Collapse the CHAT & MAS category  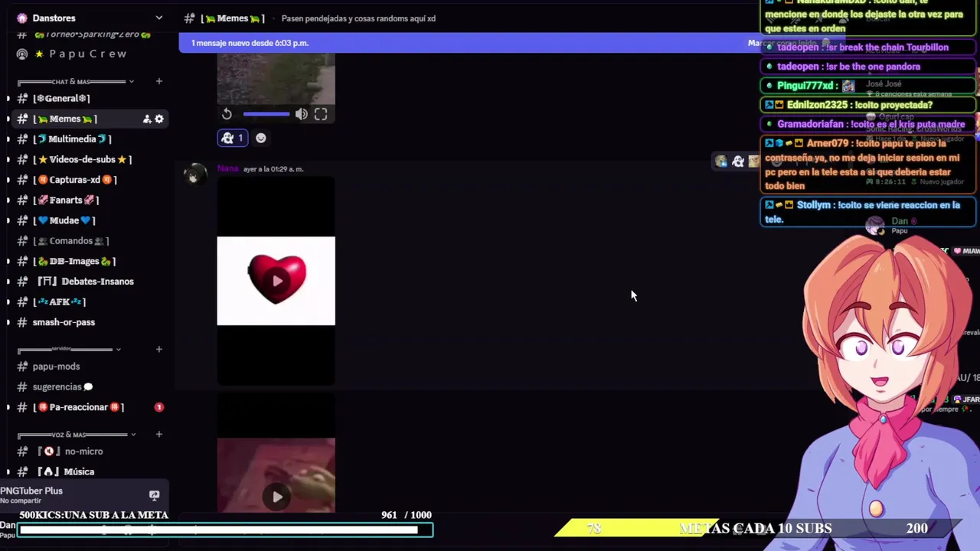coord(131,81)
